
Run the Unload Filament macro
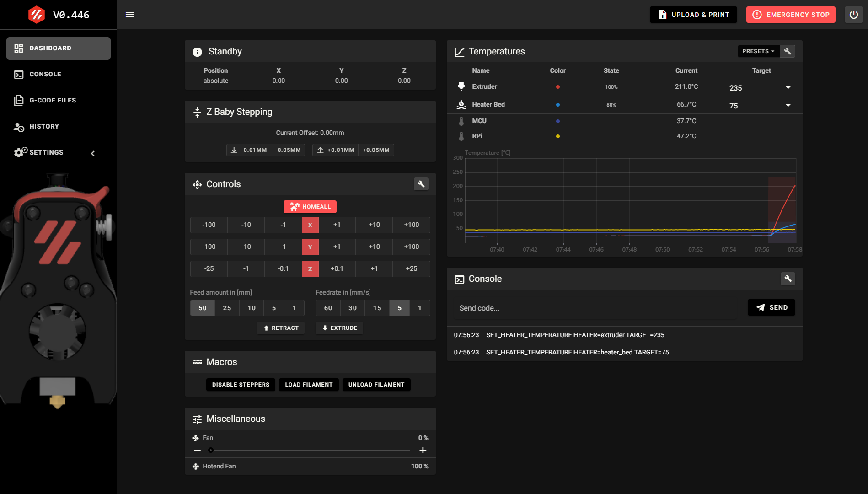click(x=376, y=385)
